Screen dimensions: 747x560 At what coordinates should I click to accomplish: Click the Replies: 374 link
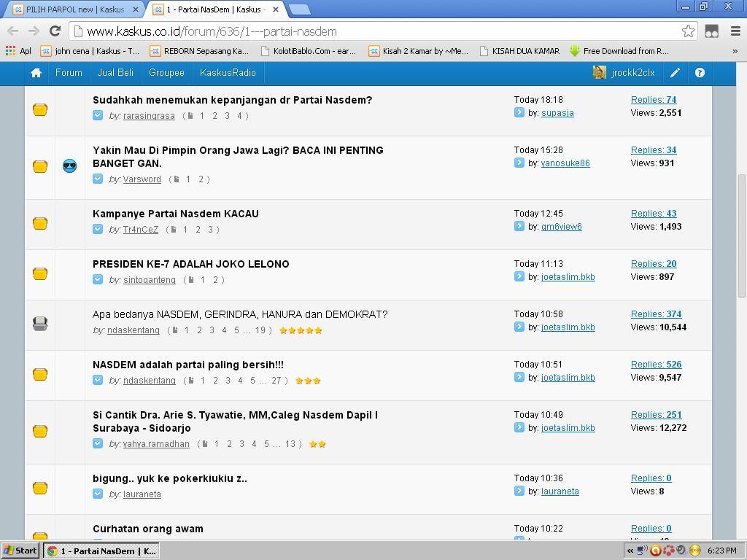coord(656,314)
